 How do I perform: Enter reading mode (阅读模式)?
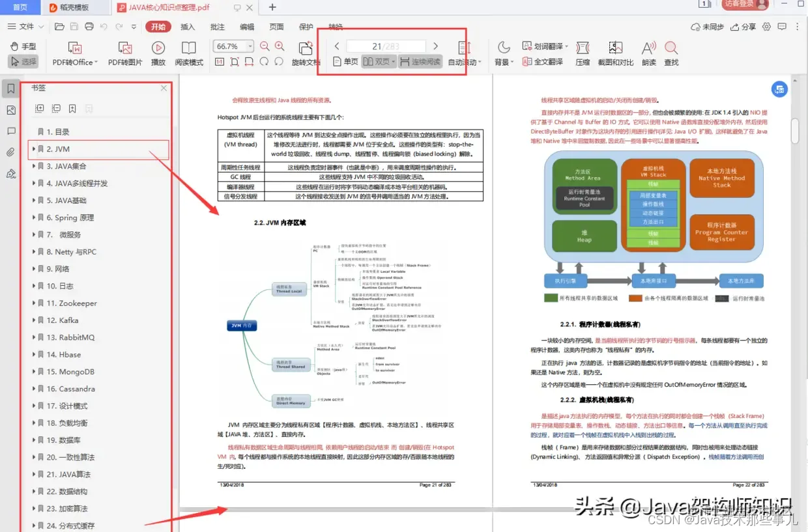pyautogui.click(x=189, y=54)
